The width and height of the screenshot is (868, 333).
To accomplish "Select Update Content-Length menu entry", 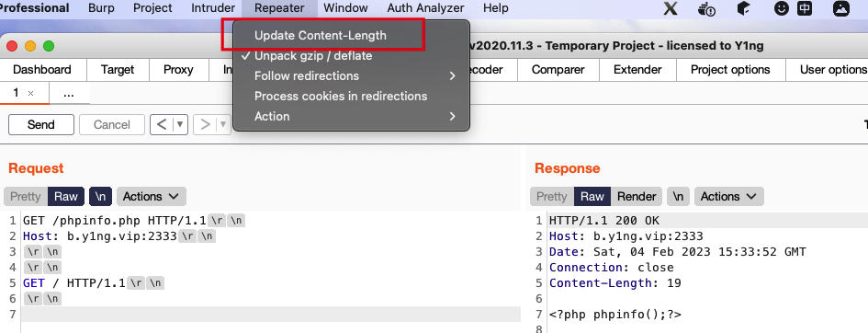I will (x=321, y=36).
